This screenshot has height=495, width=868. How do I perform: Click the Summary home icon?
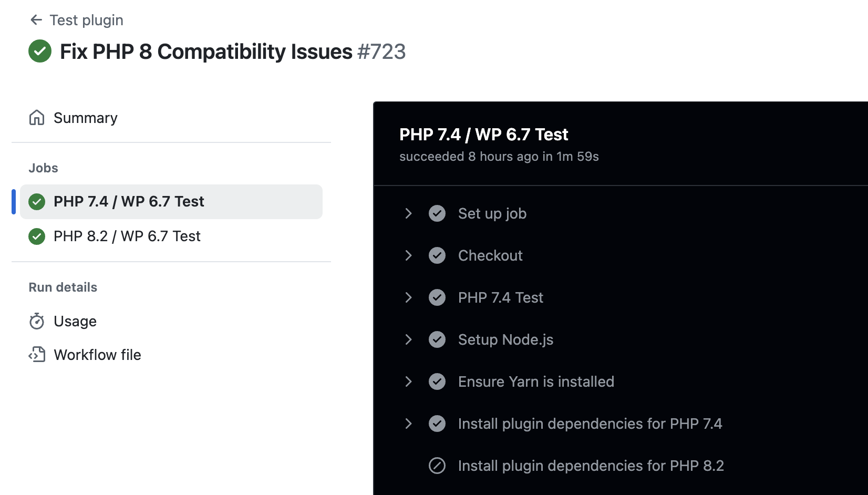(37, 118)
